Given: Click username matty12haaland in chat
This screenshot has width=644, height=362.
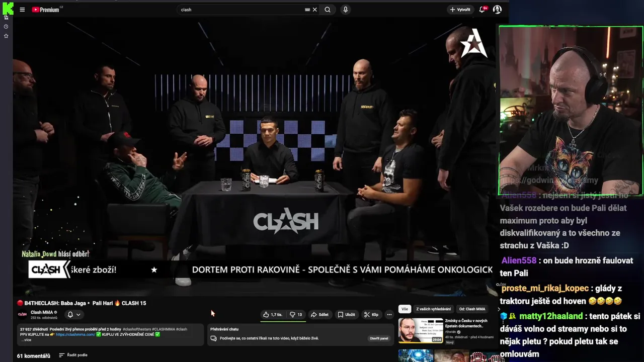Looking at the screenshot, I should 551,316.
